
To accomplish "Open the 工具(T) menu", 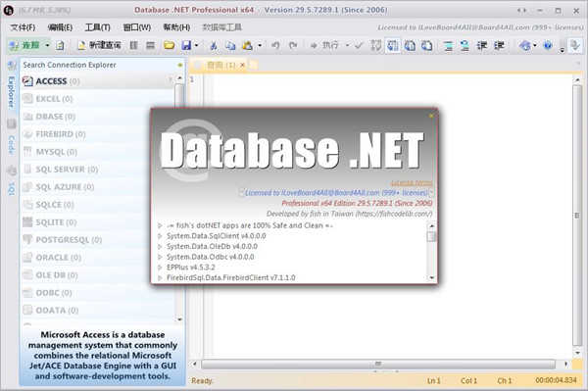I will pos(97,27).
